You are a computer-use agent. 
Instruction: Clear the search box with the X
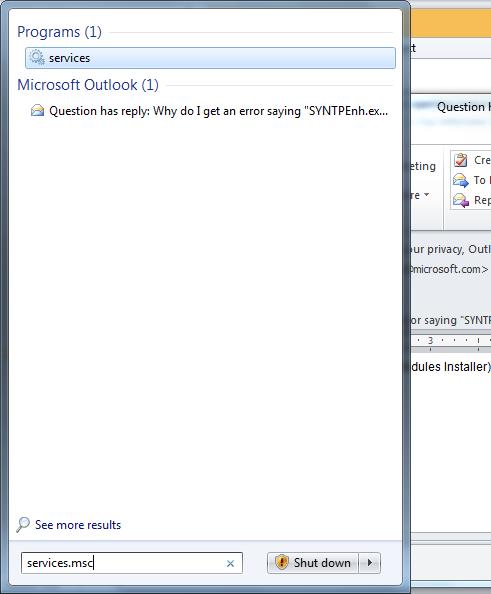pos(230,563)
